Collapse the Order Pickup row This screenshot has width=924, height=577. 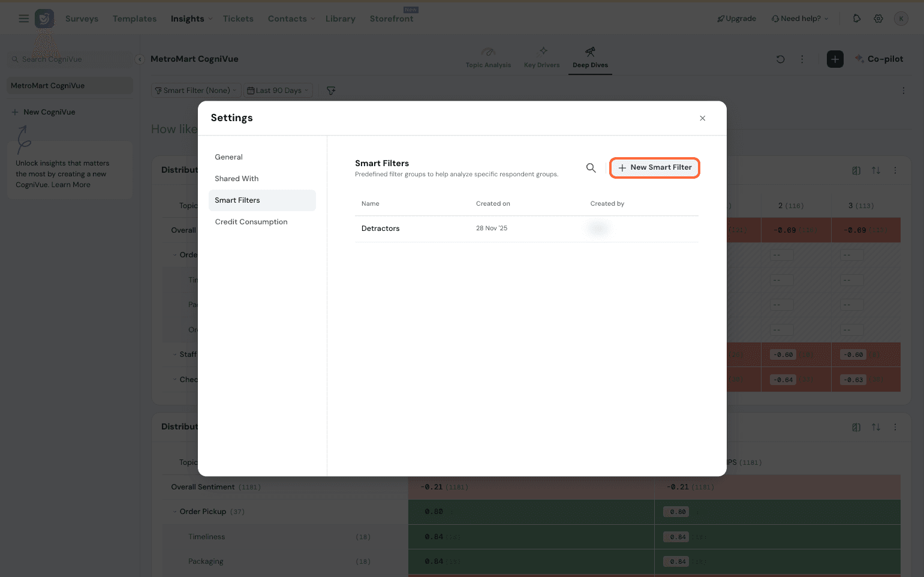pyautogui.click(x=175, y=512)
